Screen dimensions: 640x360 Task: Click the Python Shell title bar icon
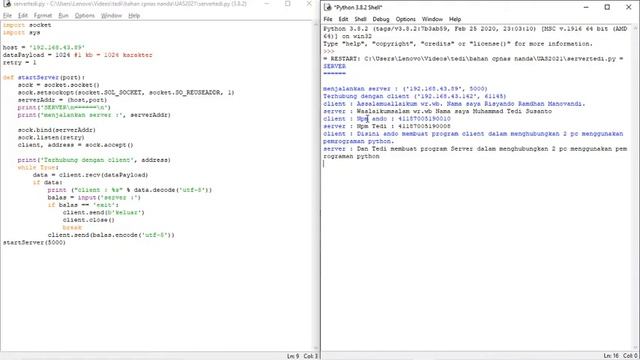pos(327,7)
